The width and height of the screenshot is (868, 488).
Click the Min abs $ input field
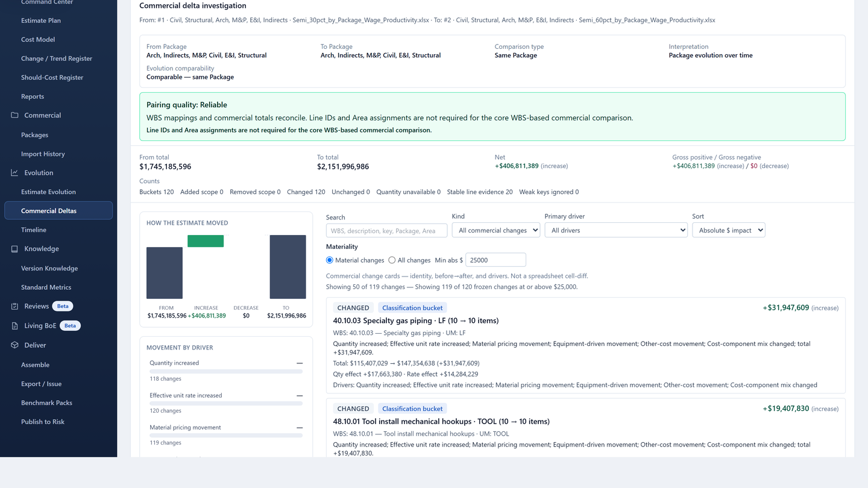(495, 260)
